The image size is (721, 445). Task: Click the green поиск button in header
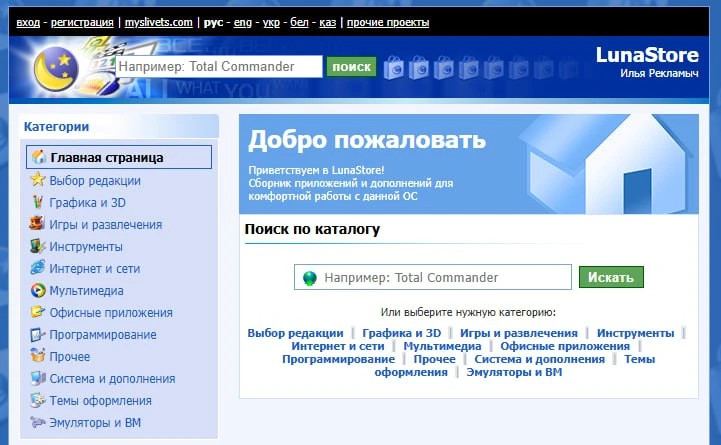pos(351,67)
